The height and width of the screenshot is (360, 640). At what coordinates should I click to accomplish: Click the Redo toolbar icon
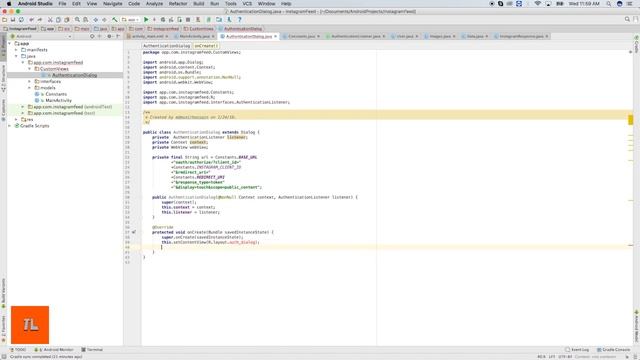click(40, 20)
